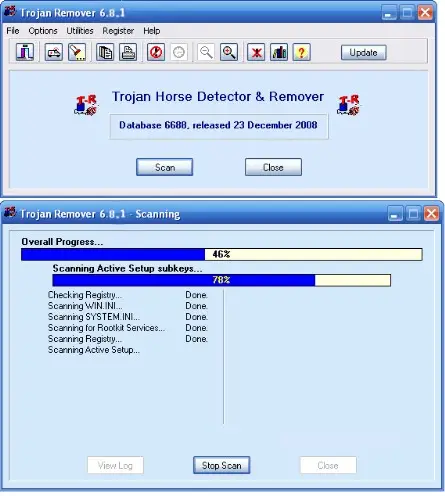
Task: Click the yellow question mark help icon
Action: point(302,52)
